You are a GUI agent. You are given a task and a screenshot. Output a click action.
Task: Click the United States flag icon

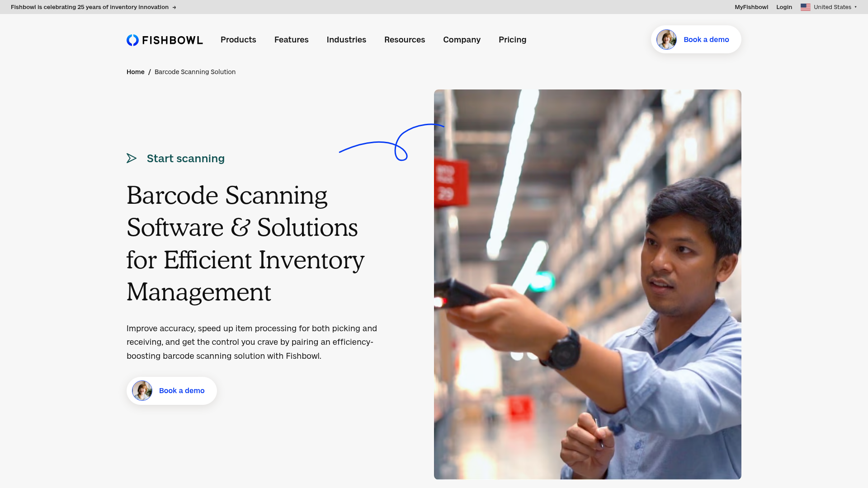point(805,7)
